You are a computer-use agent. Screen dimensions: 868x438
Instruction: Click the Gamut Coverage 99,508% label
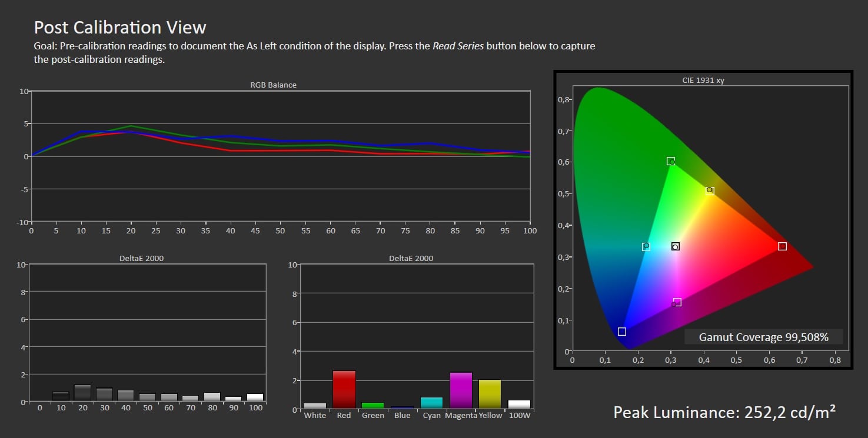pos(763,337)
